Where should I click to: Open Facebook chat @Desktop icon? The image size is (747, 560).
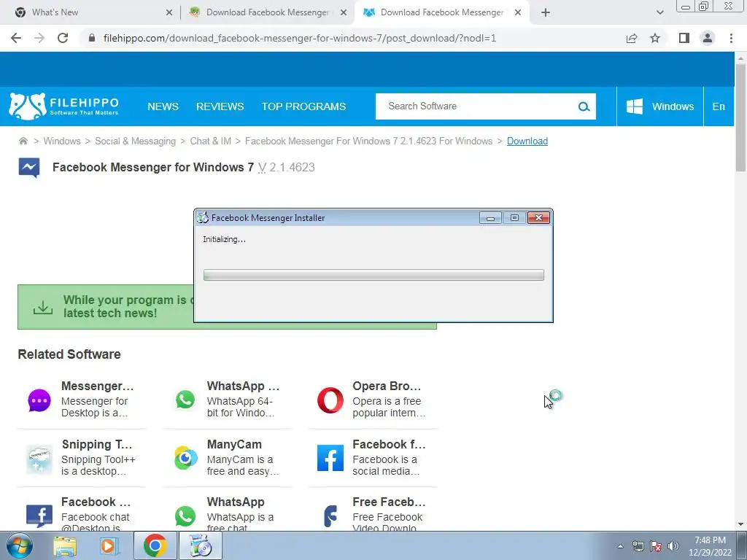(39, 516)
